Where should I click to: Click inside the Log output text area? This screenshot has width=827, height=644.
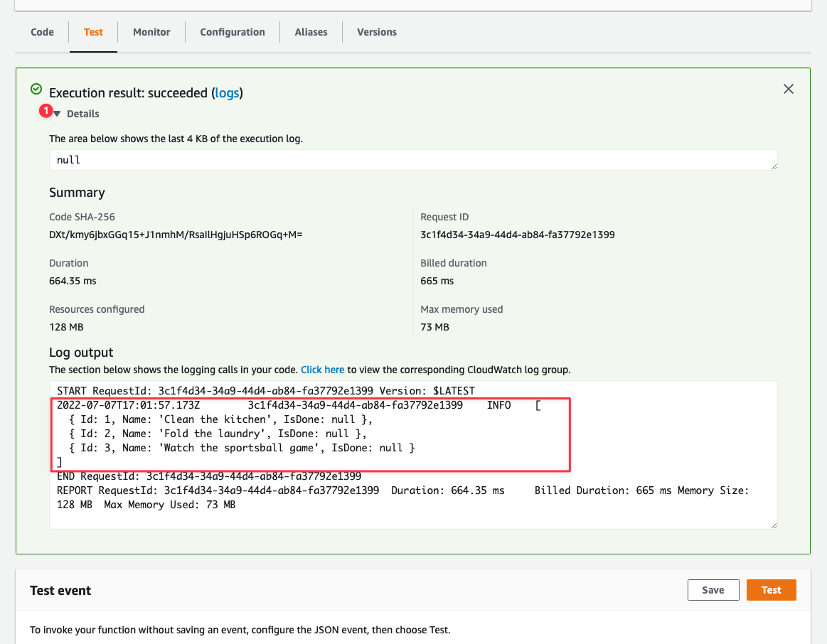[x=413, y=454]
